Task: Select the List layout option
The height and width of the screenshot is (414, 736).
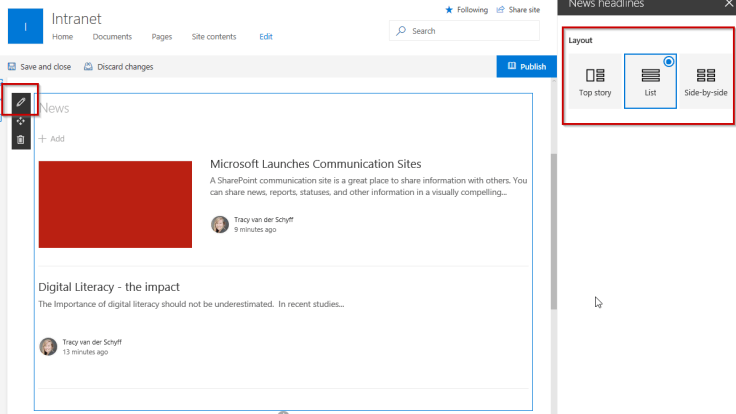Action: click(x=650, y=81)
